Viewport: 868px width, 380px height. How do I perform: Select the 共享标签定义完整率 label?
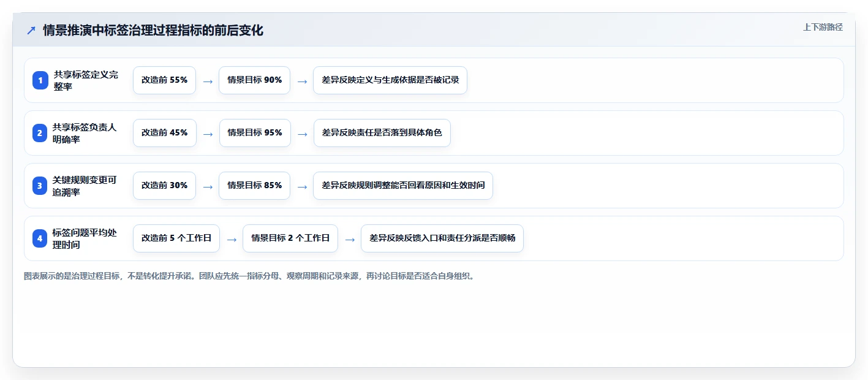86,80
